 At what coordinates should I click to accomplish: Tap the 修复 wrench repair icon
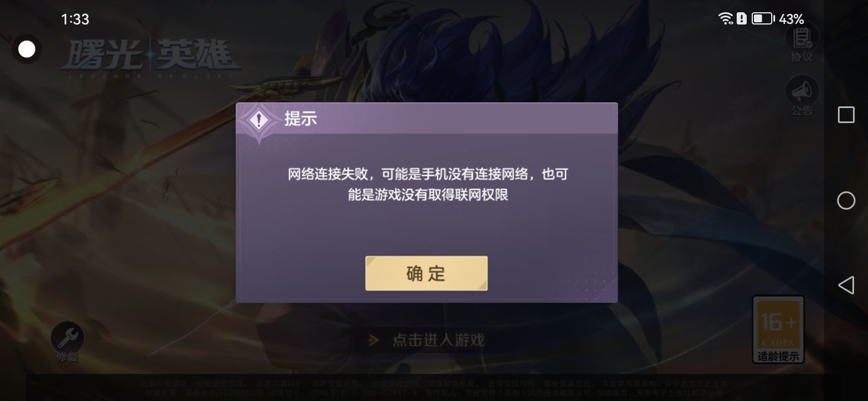point(67,342)
